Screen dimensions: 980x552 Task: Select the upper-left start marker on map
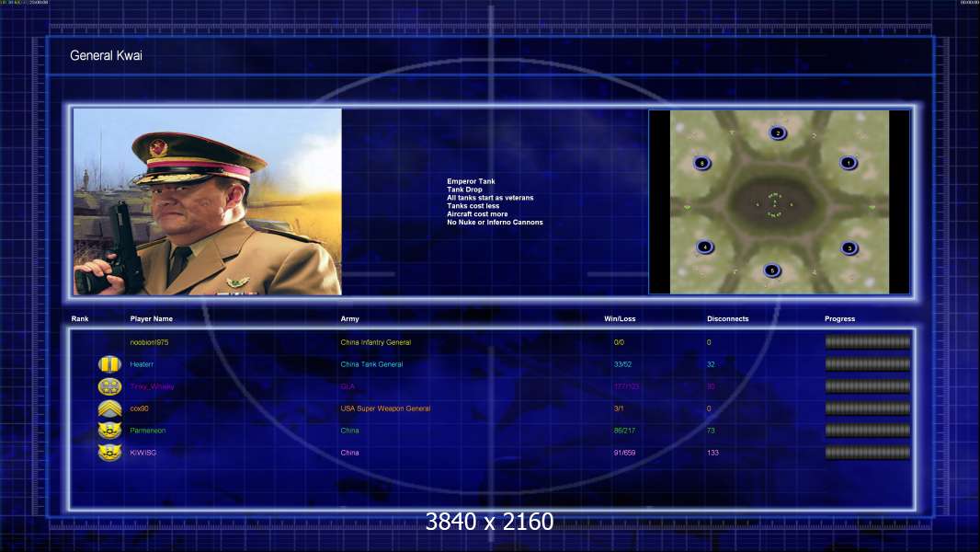point(701,163)
